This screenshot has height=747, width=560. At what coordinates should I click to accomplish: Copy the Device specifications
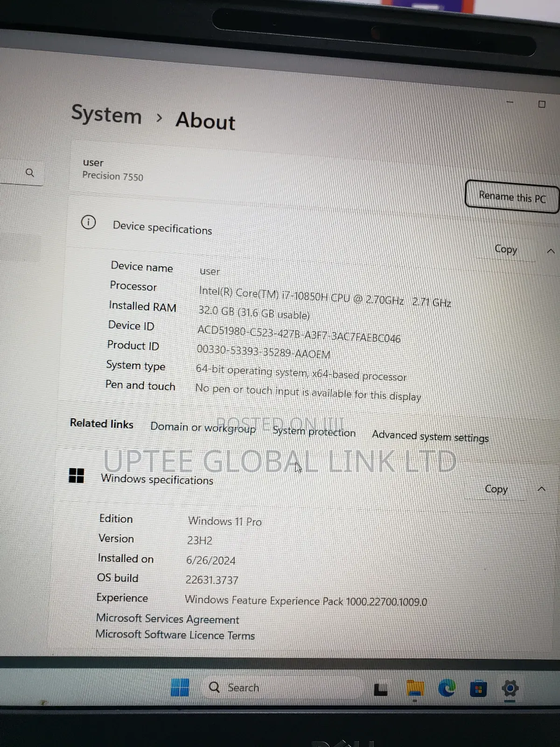(506, 249)
